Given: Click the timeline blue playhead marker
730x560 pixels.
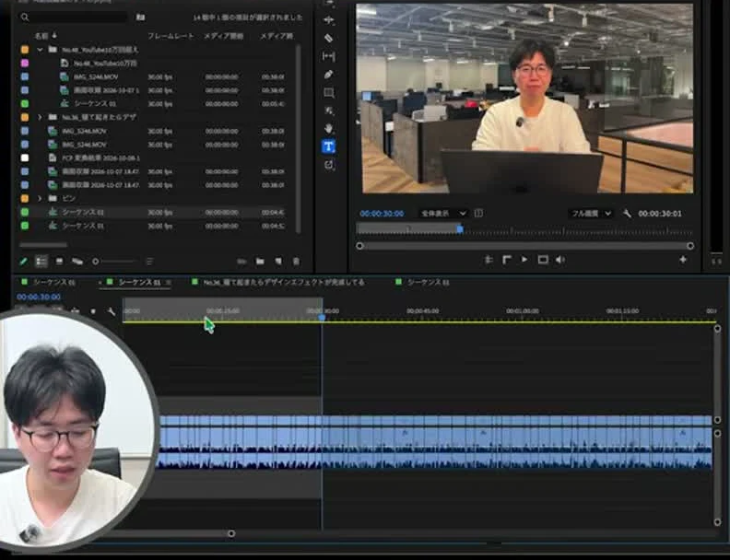Looking at the screenshot, I should click(322, 317).
